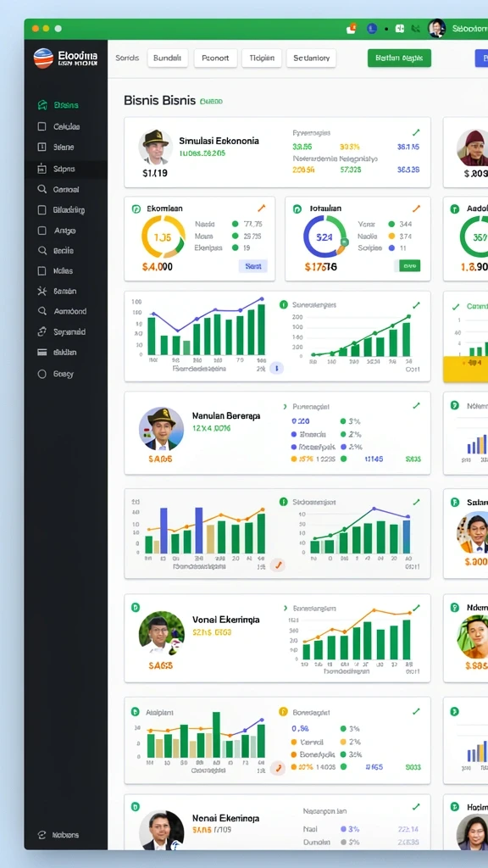Switch to the Bundalt tab
Screen dimensions: 488x868
168,58
